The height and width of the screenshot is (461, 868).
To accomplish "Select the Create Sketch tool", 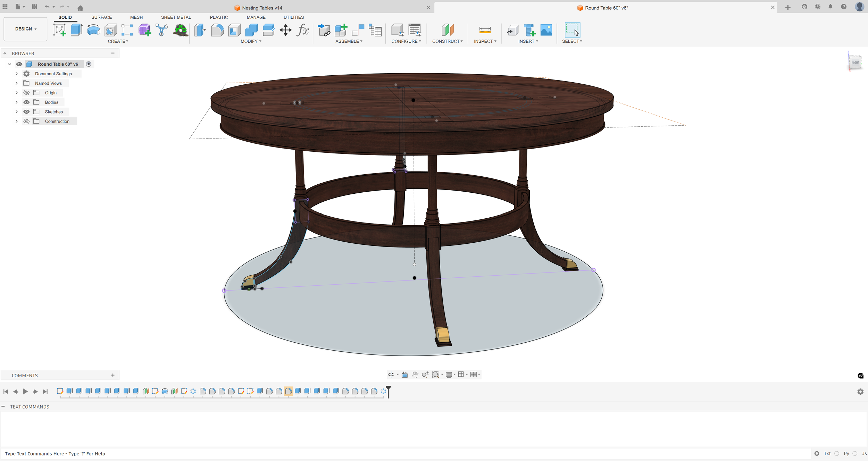I will coord(60,30).
